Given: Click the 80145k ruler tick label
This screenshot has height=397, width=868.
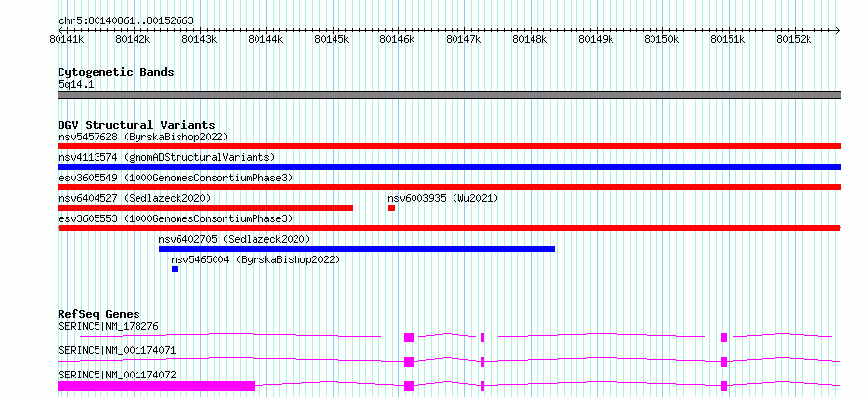Looking at the screenshot, I should click(332, 39).
